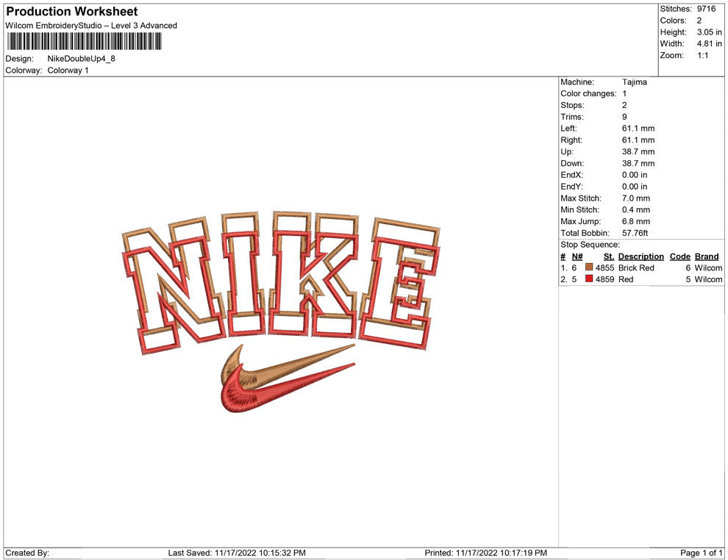Click the Zoom value '1:1'

[x=703, y=55]
